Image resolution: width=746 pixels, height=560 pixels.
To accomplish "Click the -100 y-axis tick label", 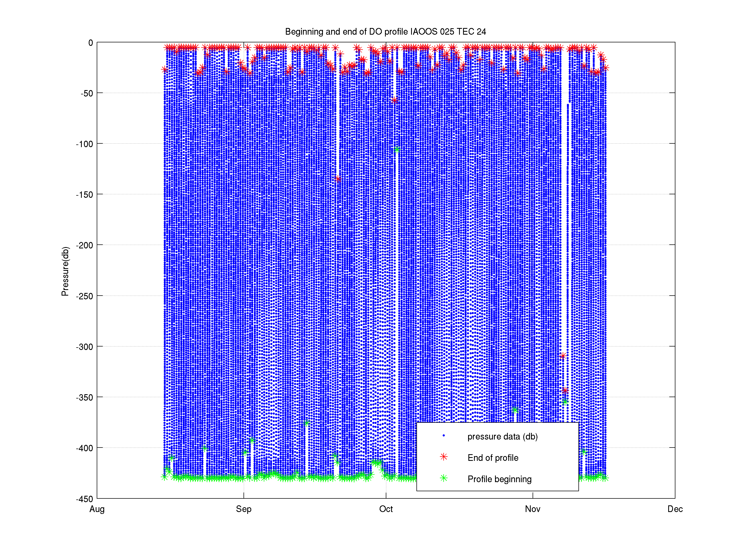I will tap(84, 144).
